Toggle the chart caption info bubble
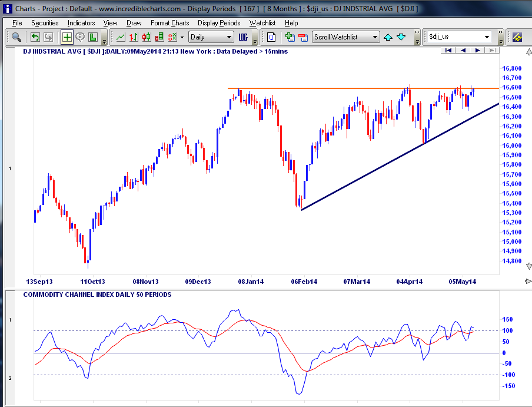Viewport: 532px width, 407px height. tap(80, 37)
